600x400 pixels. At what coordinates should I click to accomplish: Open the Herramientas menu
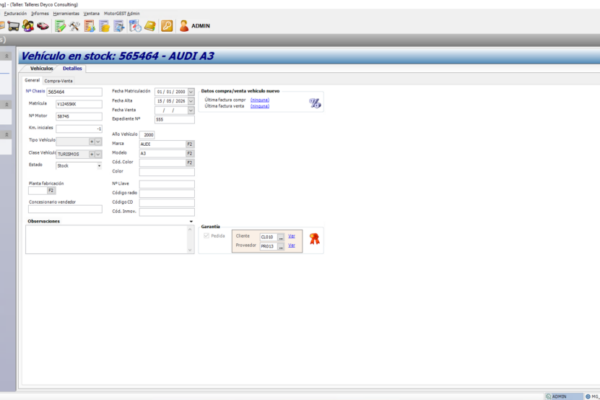[x=66, y=13]
